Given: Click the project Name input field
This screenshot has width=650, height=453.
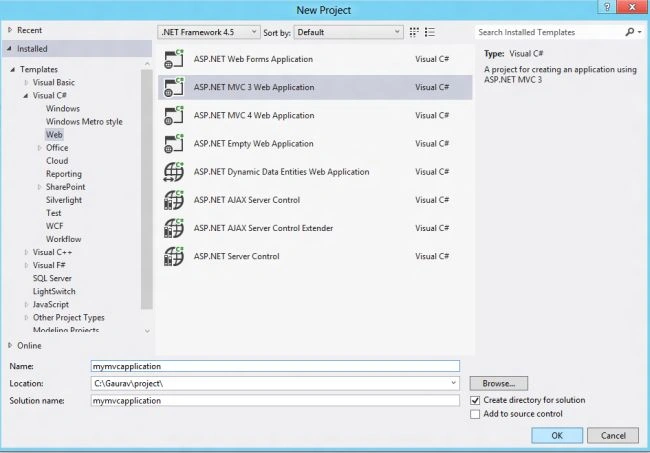Looking at the screenshot, I should 275,366.
